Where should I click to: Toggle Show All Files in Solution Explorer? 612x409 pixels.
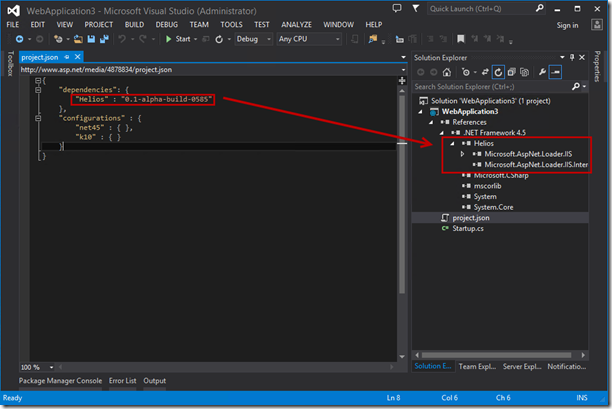click(x=525, y=72)
